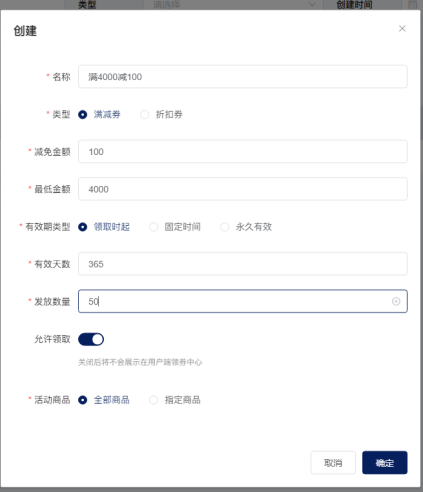
Task: Click the 减免金额 input field
Action: point(243,152)
